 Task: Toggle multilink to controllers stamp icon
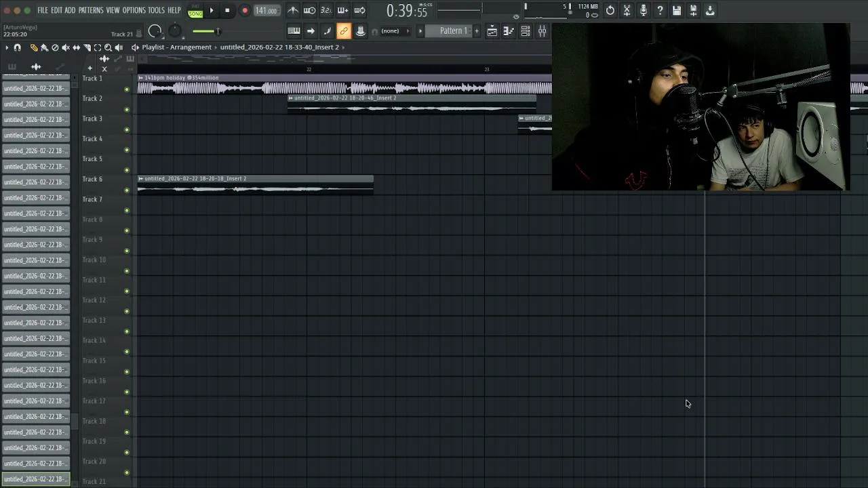click(361, 31)
